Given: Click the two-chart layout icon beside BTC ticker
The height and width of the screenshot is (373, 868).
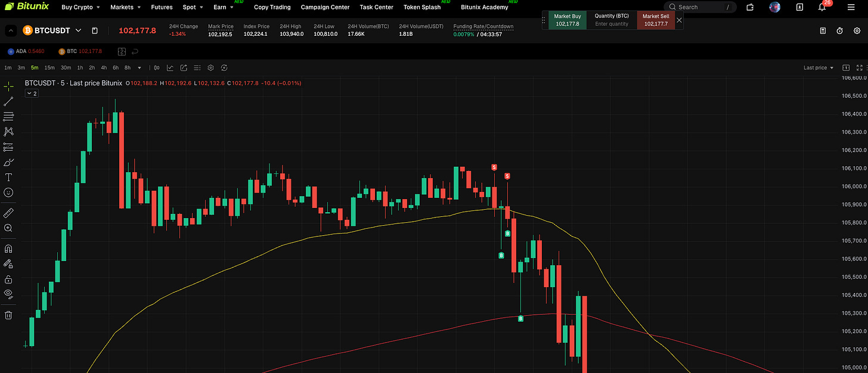Looking at the screenshot, I should (x=122, y=51).
